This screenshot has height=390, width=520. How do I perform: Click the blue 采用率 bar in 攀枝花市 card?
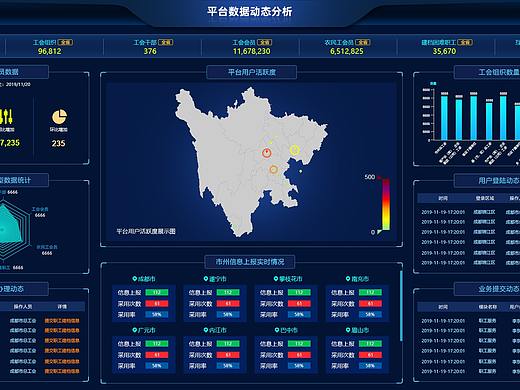pyautogui.click(x=299, y=314)
